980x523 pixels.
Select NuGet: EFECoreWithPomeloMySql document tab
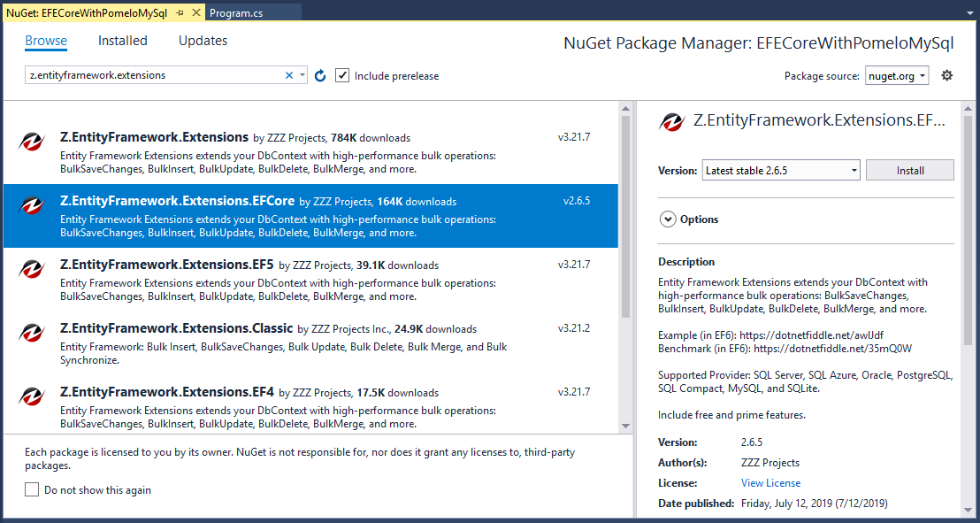[x=87, y=13]
